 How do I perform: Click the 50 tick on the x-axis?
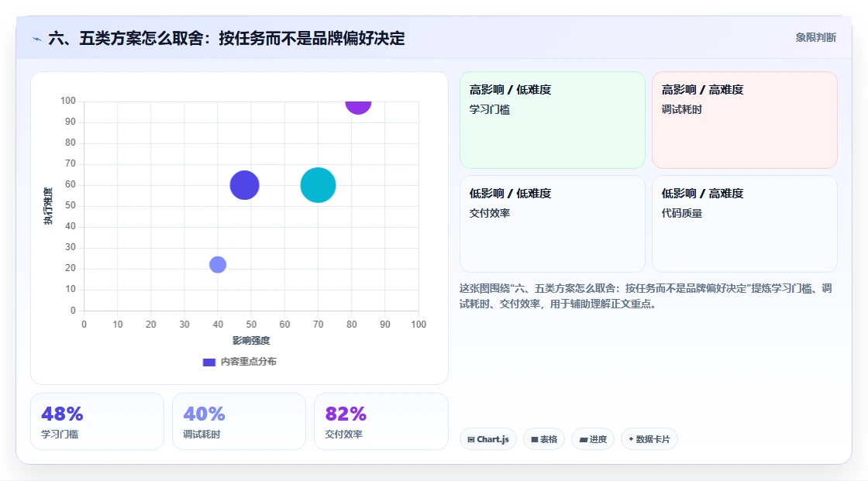251,325
